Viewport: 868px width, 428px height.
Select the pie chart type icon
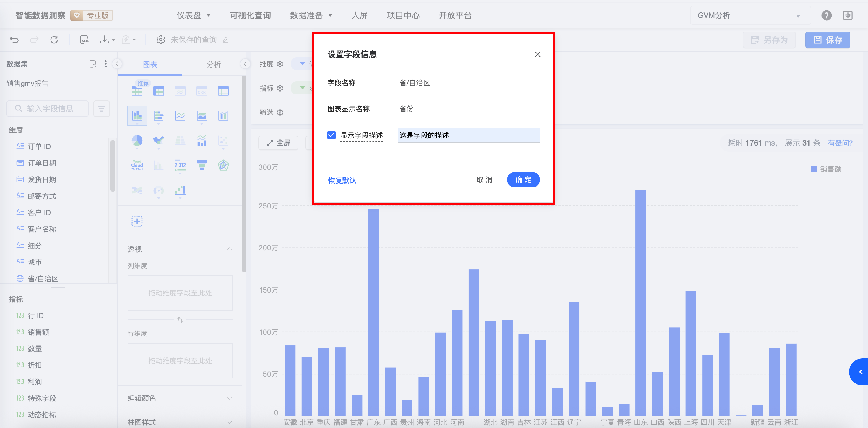(x=137, y=141)
